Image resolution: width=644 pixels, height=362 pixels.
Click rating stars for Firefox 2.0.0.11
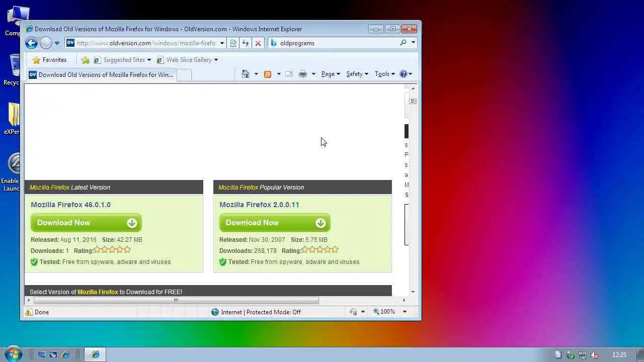(x=320, y=249)
